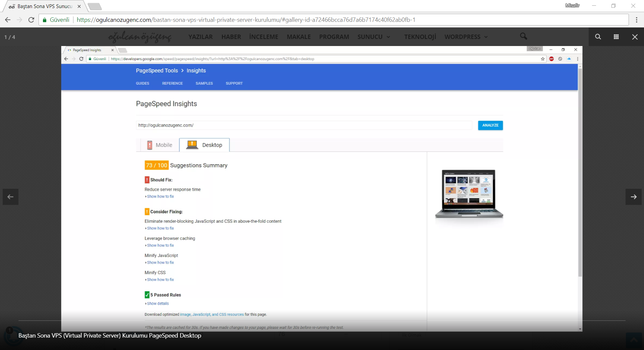This screenshot has height=350, width=644.
Task: Click the Mobile tab's red phone icon
Action: pyautogui.click(x=150, y=145)
